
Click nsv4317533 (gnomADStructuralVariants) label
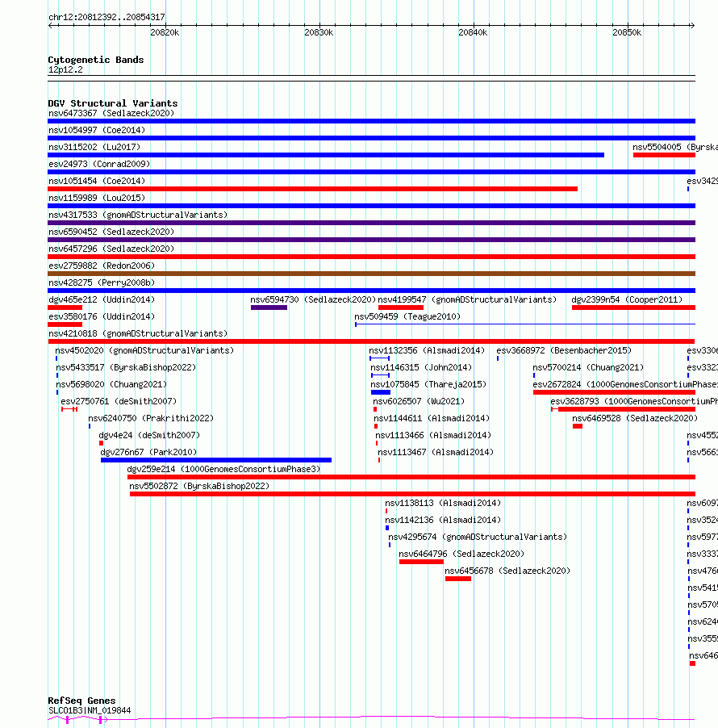[x=138, y=215]
